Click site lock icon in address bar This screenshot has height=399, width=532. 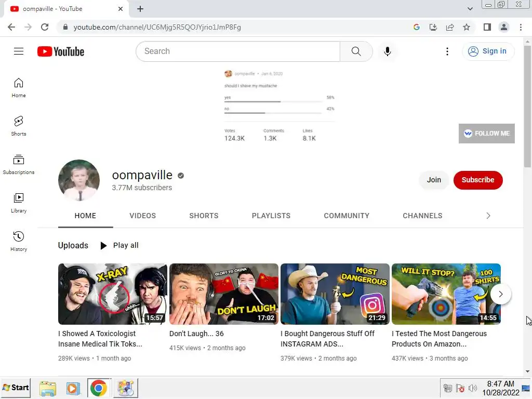coord(65,27)
